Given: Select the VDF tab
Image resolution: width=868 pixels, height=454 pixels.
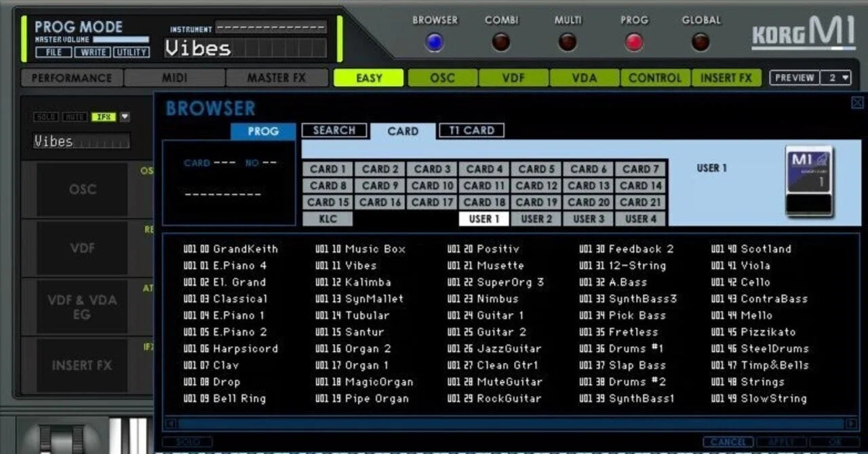Looking at the screenshot, I should [x=513, y=78].
